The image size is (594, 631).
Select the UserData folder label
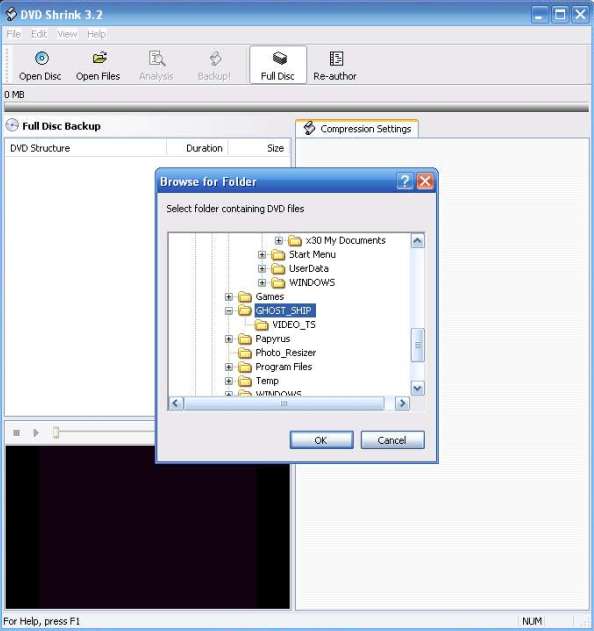tap(309, 268)
